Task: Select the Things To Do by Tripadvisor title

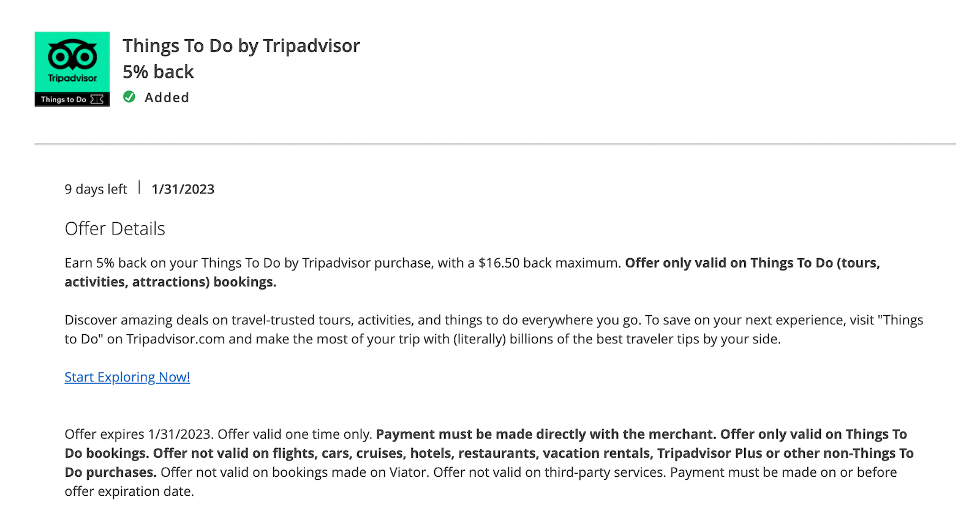Action: [x=241, y=45]
